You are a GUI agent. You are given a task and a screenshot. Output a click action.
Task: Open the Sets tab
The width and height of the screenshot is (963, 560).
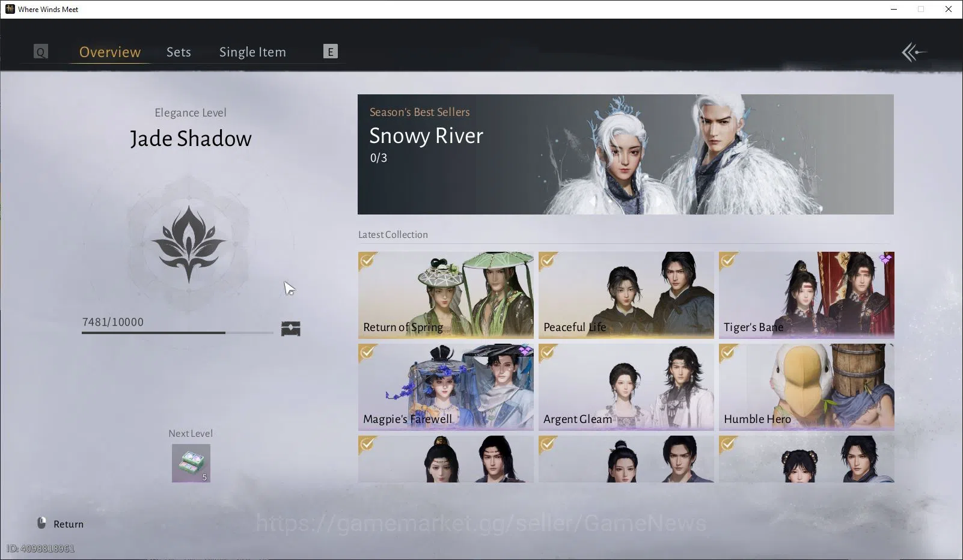[179, 52]
